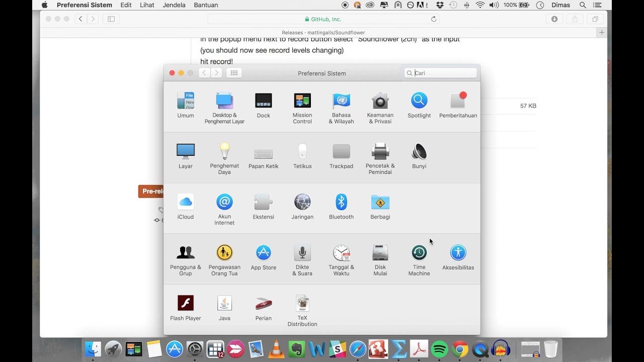Click the show-all grid button in Preferensi Sistem
Screen dimensions: 644x362
tap(234, 73)
